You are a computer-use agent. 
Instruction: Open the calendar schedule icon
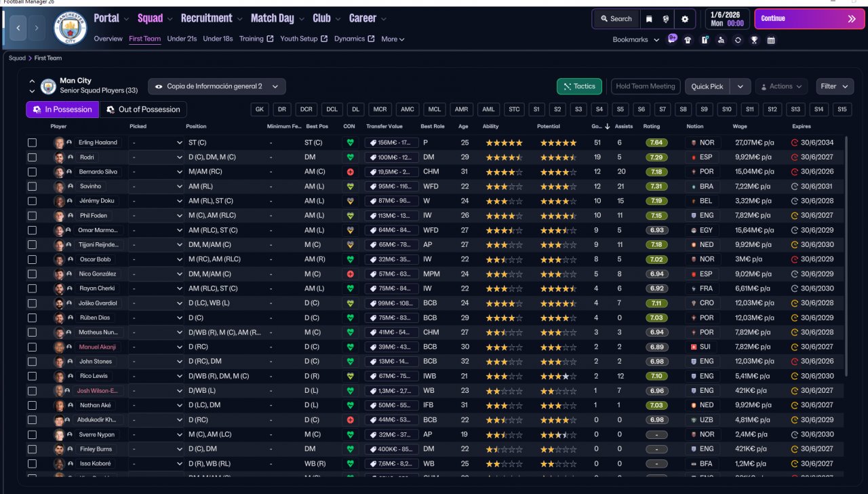click(x=771, y=40)
